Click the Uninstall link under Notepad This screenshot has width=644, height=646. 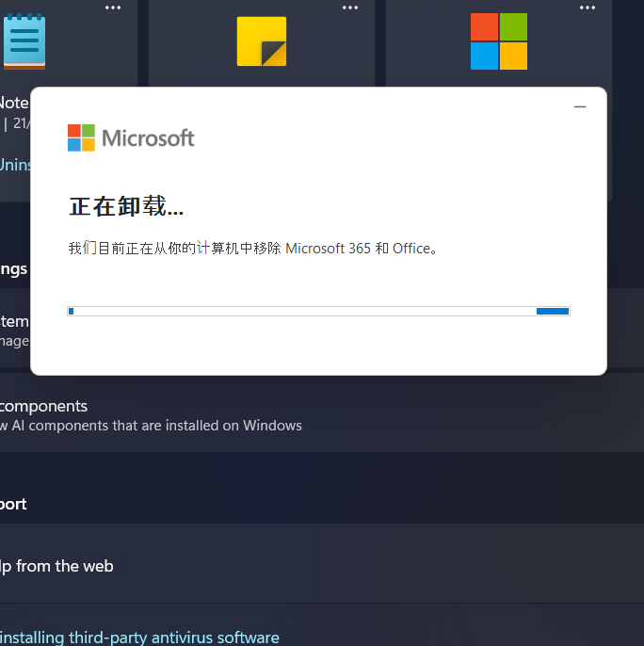[15, 165]
